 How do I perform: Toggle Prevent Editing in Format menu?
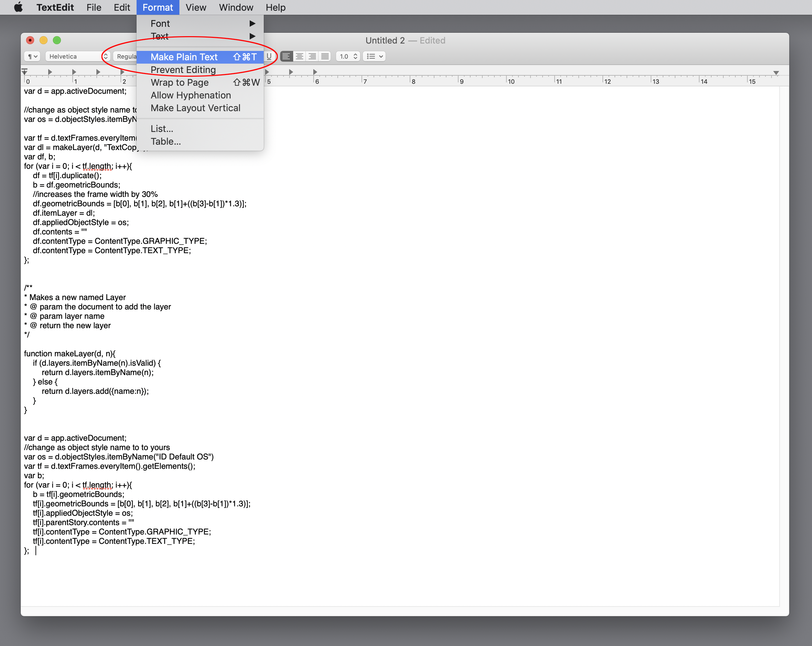point(183,70)
